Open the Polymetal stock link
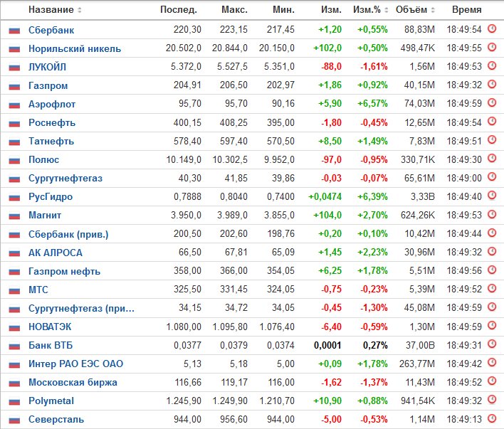This screenshot has height=429, width=504. (51, 401)
